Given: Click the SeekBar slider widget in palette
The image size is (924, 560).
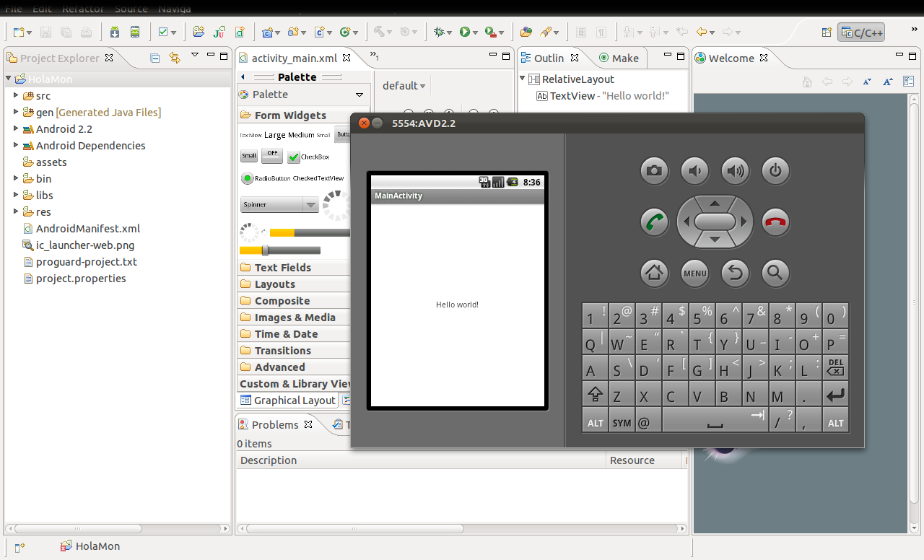Looking at the screenshot, I should coord(280,250).
